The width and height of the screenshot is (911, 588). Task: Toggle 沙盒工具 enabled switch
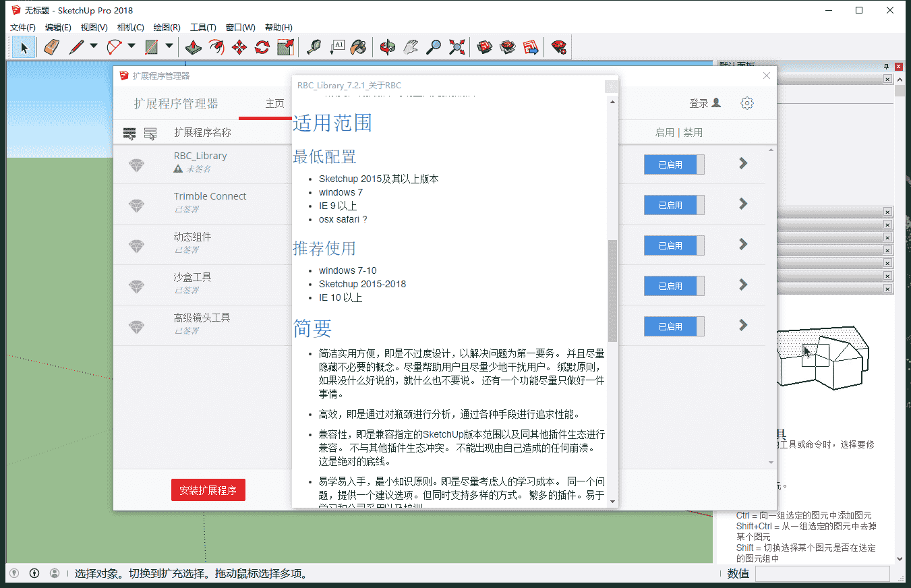tap(674, 286)
